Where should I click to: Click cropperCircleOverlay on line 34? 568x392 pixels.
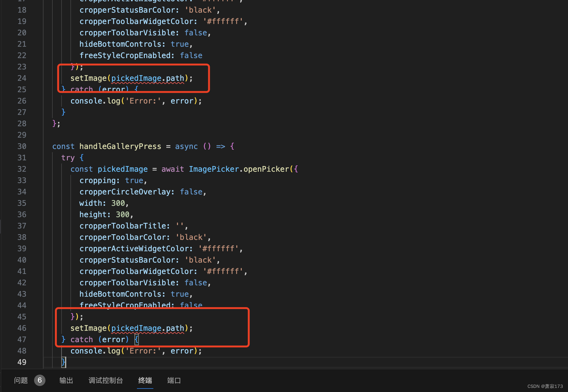pyautogui.click(x=125, y=192)
